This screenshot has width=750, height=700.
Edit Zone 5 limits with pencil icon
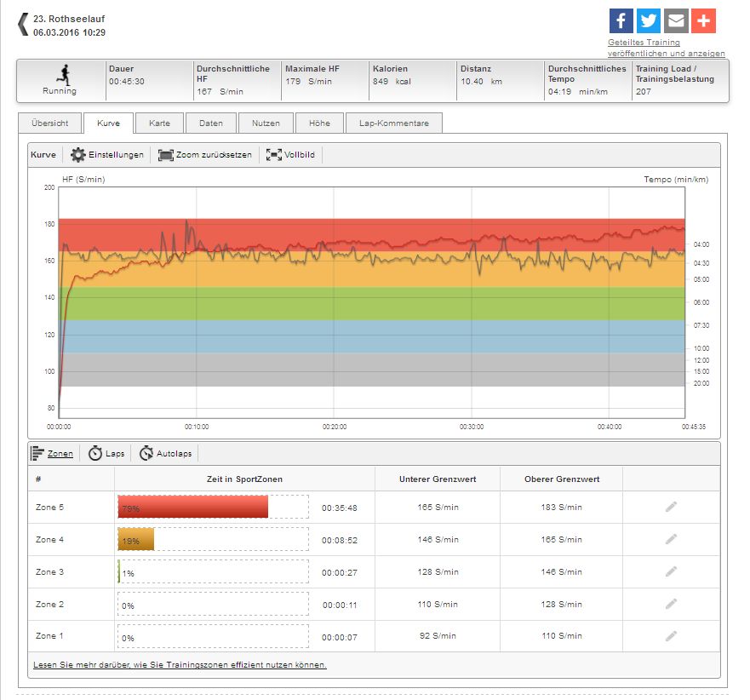[671, 507]
